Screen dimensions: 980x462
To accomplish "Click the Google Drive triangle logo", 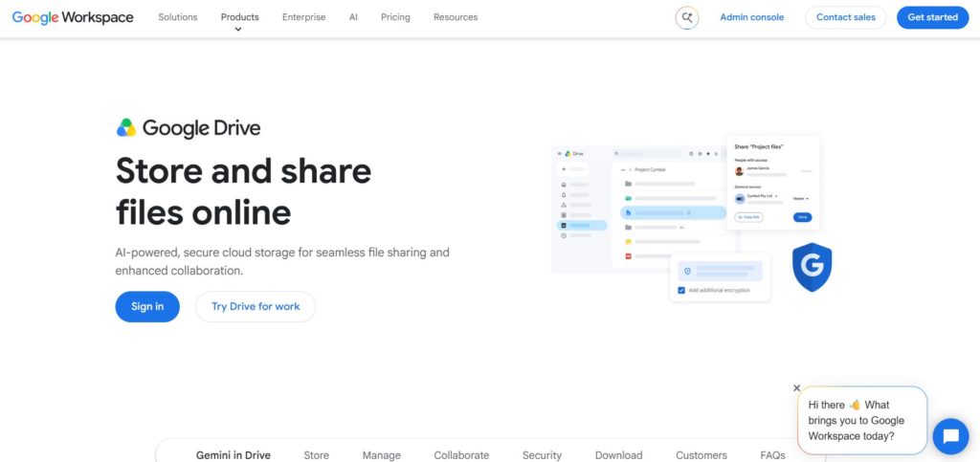I will pyautogui.click(x=126, y=128).
